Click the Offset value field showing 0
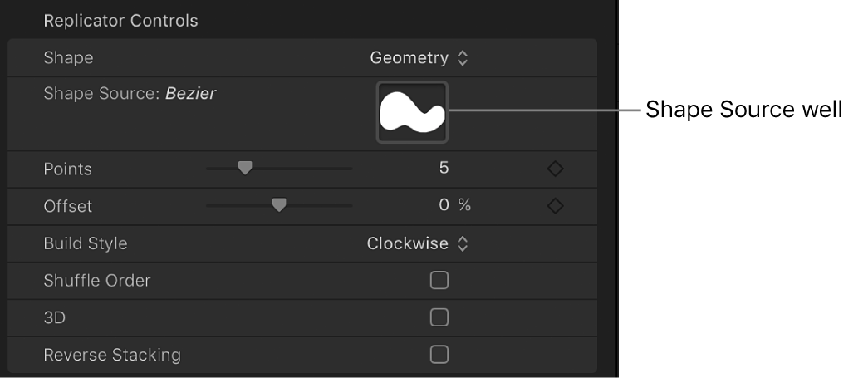This screenshot has width=868, height=378. 444,205
